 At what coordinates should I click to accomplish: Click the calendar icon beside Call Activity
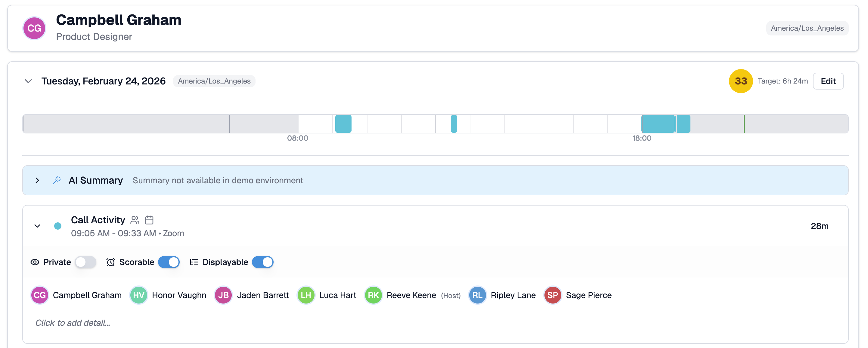coord(149,220)
